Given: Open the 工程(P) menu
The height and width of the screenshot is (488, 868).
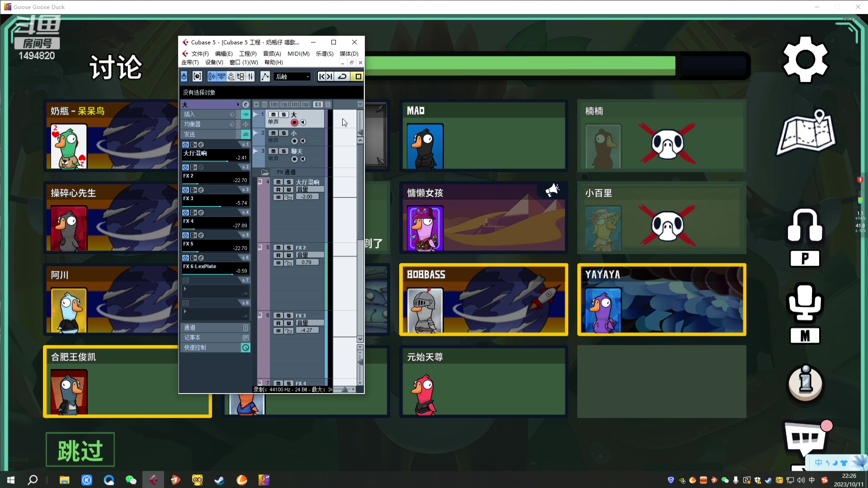Looking at the screenshot, I should point(248,54).
